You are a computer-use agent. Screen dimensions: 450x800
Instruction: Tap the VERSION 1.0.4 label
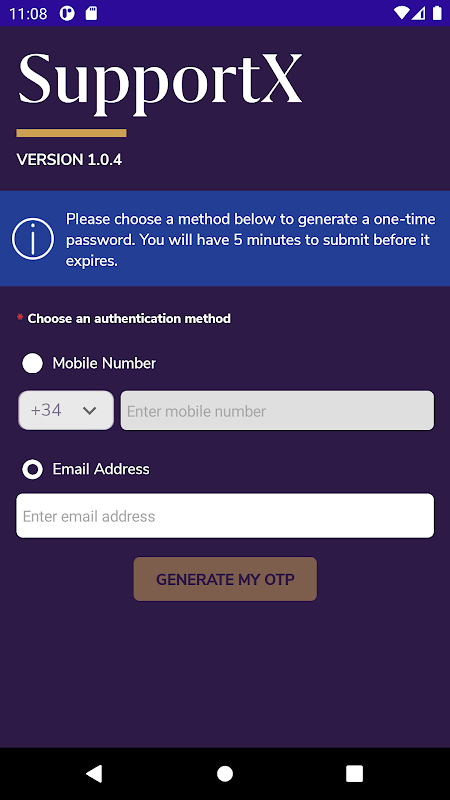pos(69,160)
